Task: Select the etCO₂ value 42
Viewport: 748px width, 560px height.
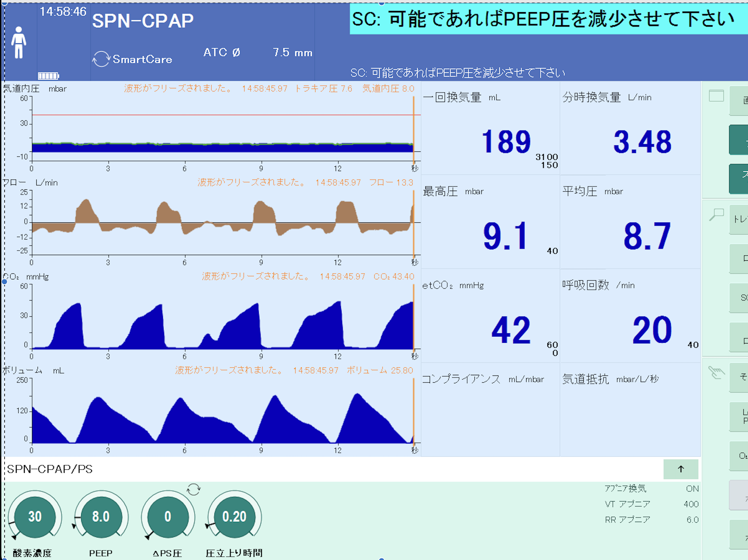Action: (x=511, y=330)
